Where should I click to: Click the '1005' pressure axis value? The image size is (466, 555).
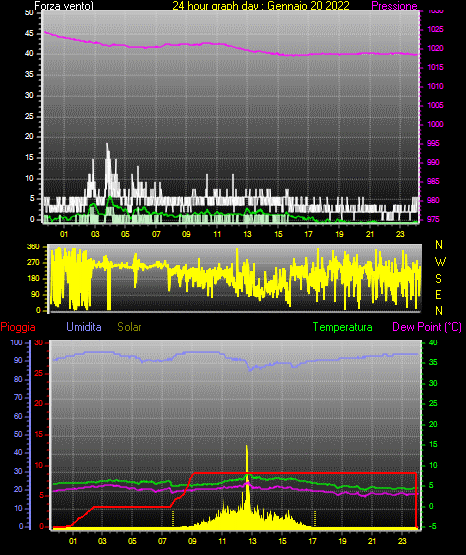(435, 105)
